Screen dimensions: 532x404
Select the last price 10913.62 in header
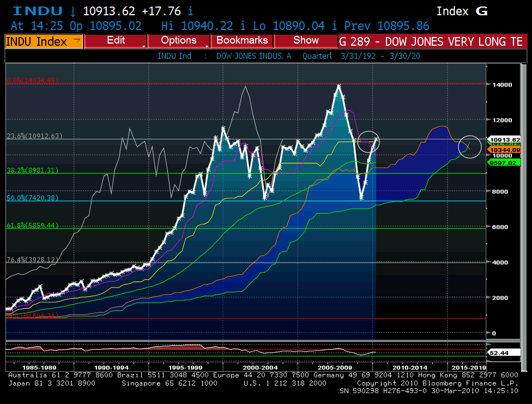[x=109, y=11]
